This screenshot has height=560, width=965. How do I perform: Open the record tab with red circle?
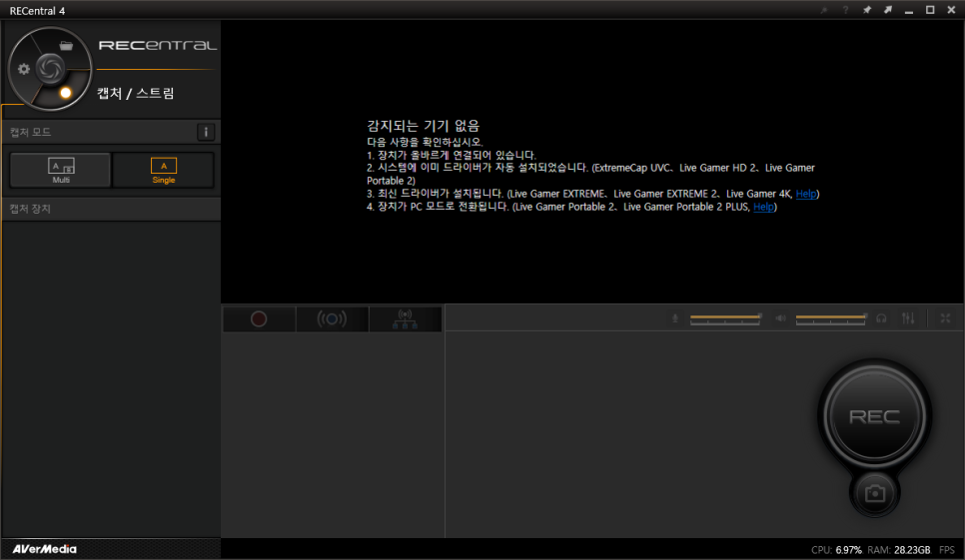click(x=259, y=319)
